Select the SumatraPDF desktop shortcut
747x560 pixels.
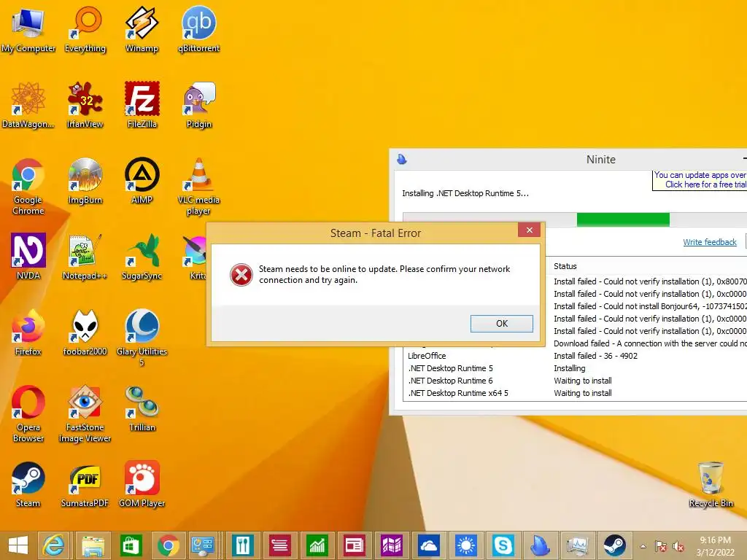[85, 484]
